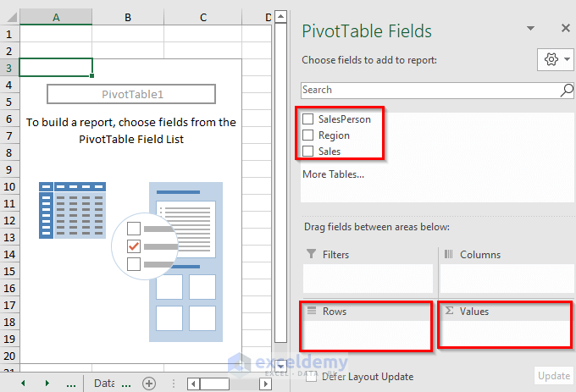Viewport: 576px width, 392px height.
Task: Open the More Tables link
Action: [333, 174]
